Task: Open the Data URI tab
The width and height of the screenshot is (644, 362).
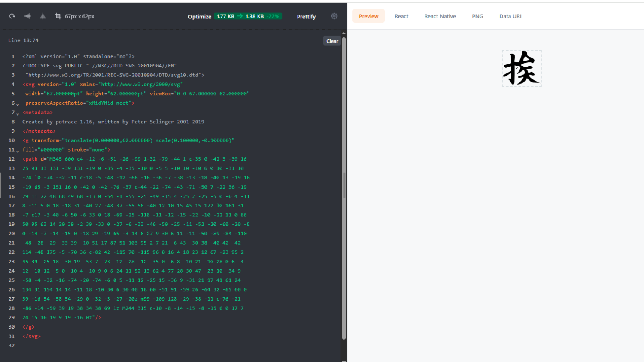Action: click(x=510, y=16)
